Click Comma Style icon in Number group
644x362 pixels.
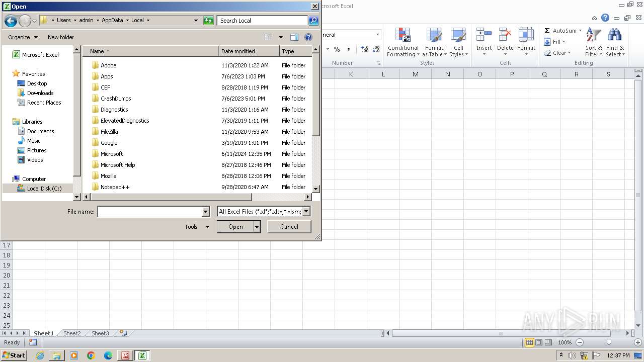[x=349, y=49]
